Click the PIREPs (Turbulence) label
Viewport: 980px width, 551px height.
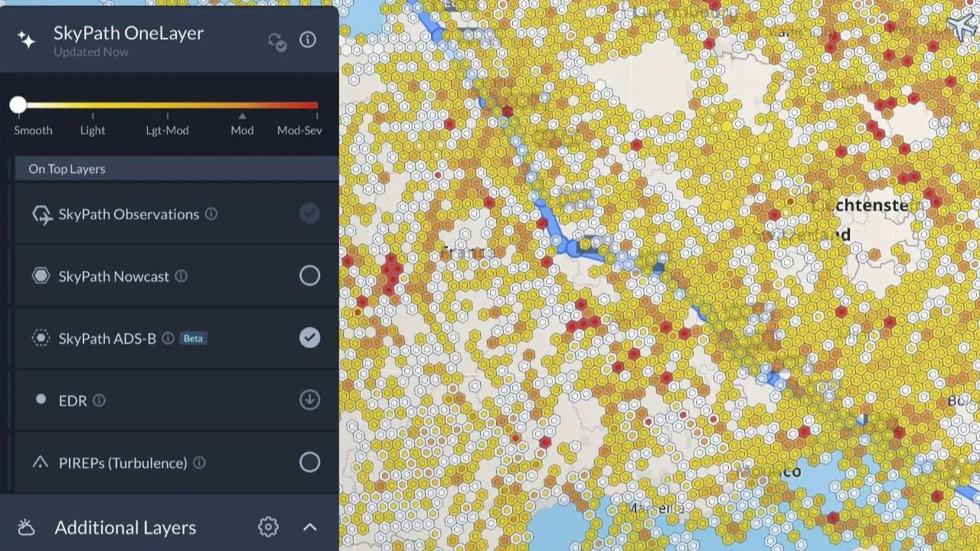pos(123,463)
